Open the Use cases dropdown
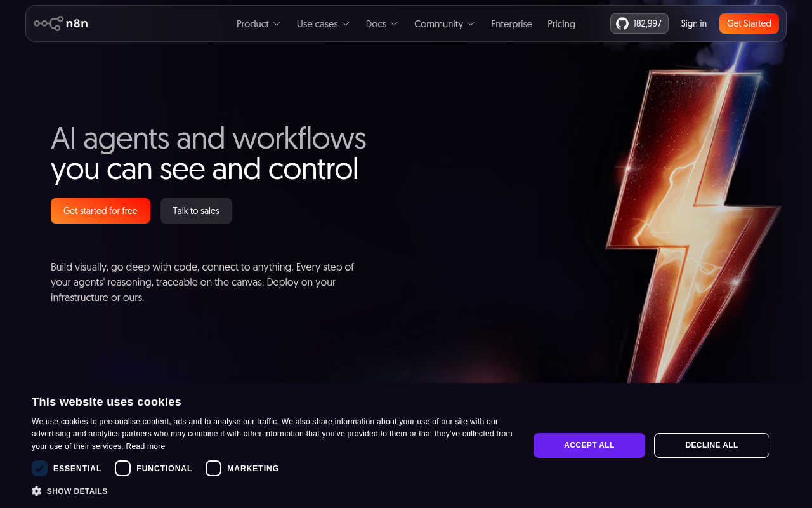Image resolution: width=812 pixels, height=508 pixels. [323, 23]
